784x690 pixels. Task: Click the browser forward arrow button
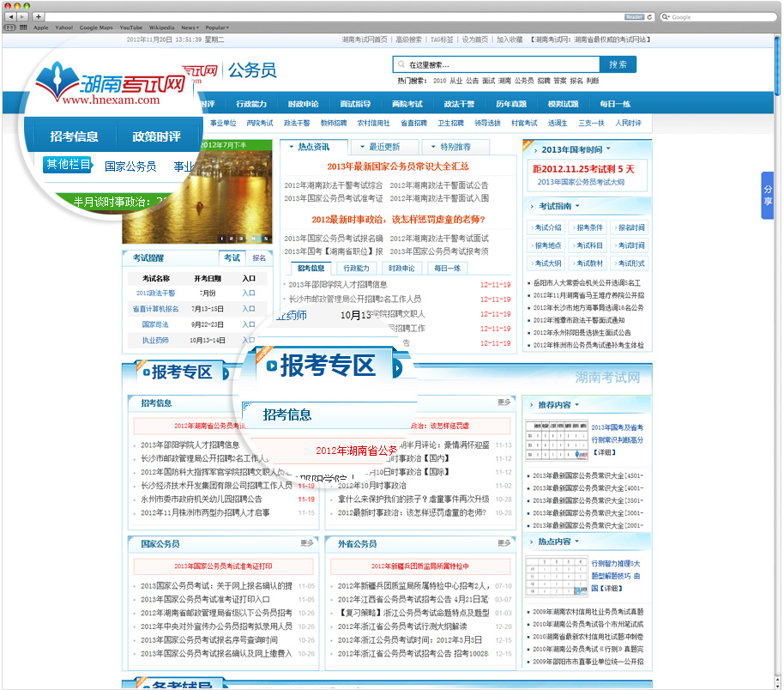[23, 16]
